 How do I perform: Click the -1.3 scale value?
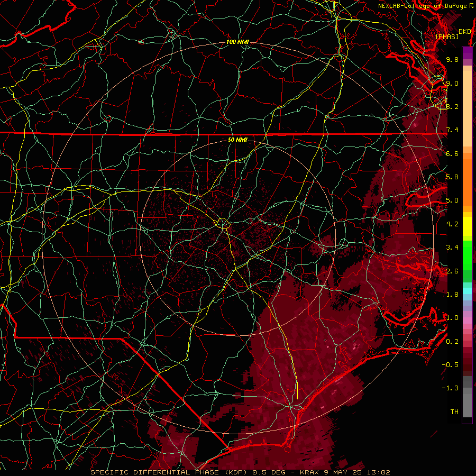click(x=451, y=388)
